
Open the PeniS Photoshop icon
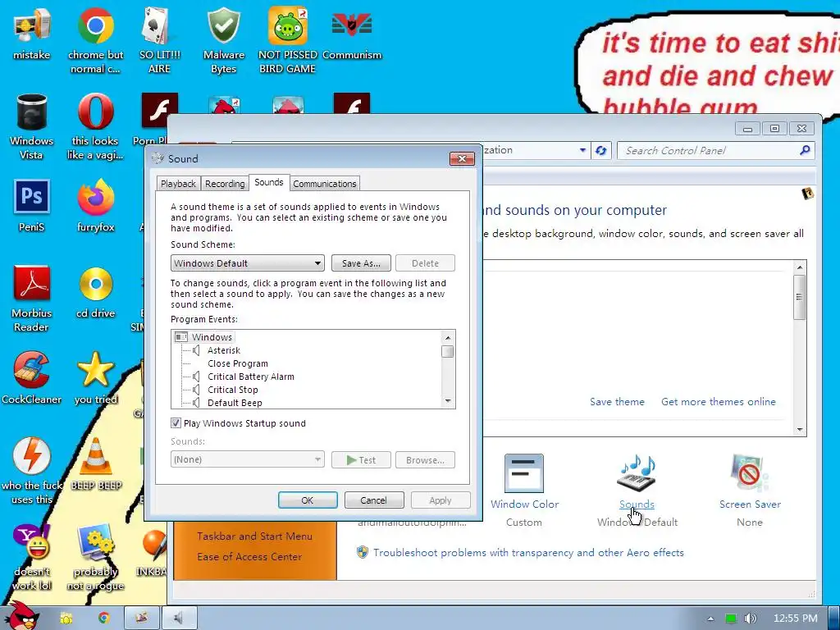point(32,206)
